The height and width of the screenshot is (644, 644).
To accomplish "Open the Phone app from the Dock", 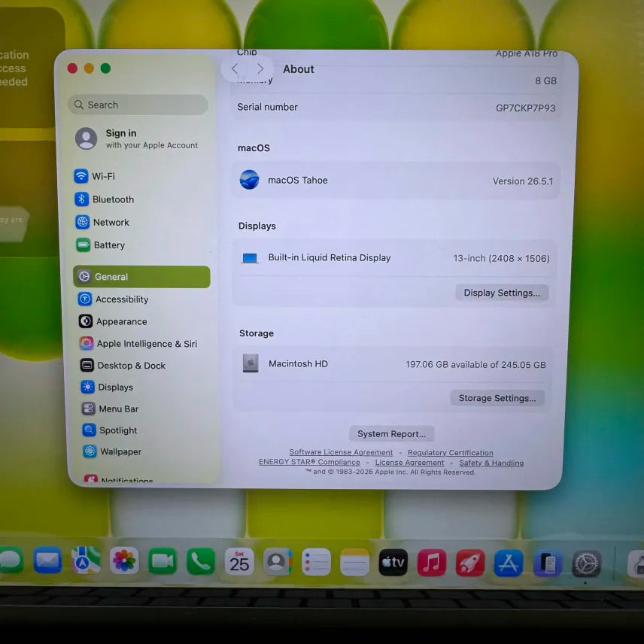I will pyautogui.click(x=201, y=561).
